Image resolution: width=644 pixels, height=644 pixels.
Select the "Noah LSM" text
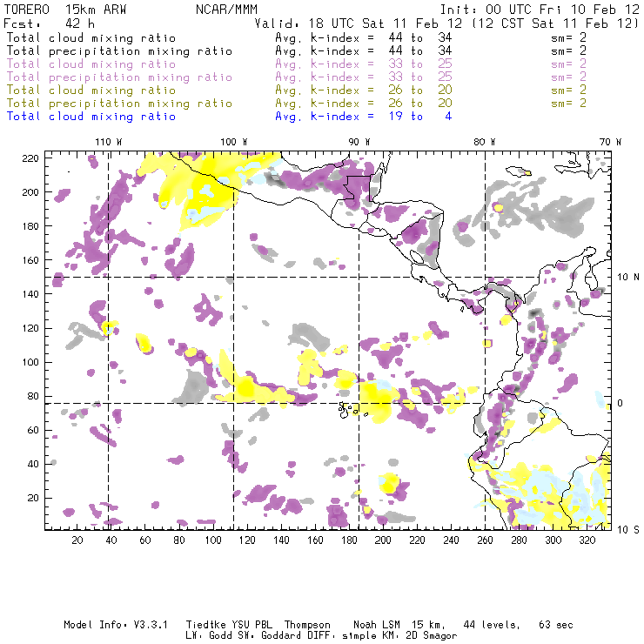point(377,625)
